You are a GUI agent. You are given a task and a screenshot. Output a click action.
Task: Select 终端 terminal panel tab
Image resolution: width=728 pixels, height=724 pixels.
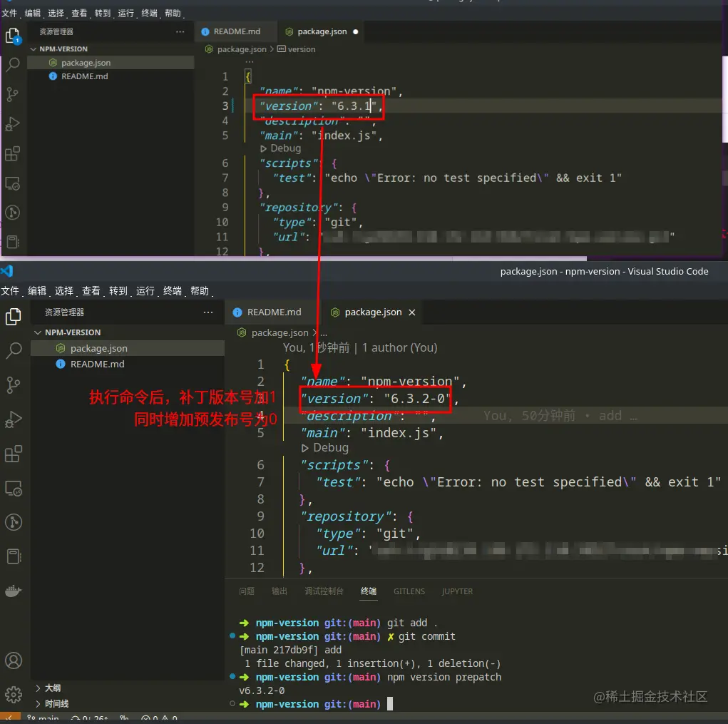[x=369, y=591]
